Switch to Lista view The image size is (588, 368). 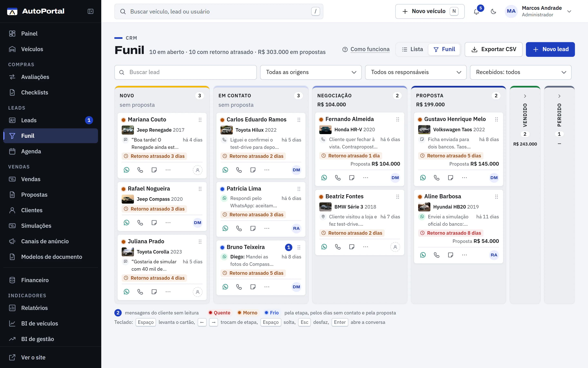[413, 49]
